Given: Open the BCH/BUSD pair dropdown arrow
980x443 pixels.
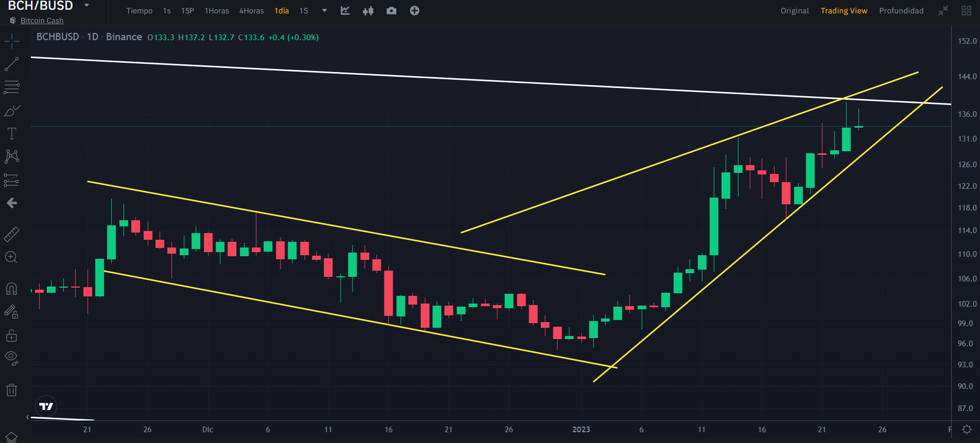Looking at the screenshot, I should (x=86, y=5).
